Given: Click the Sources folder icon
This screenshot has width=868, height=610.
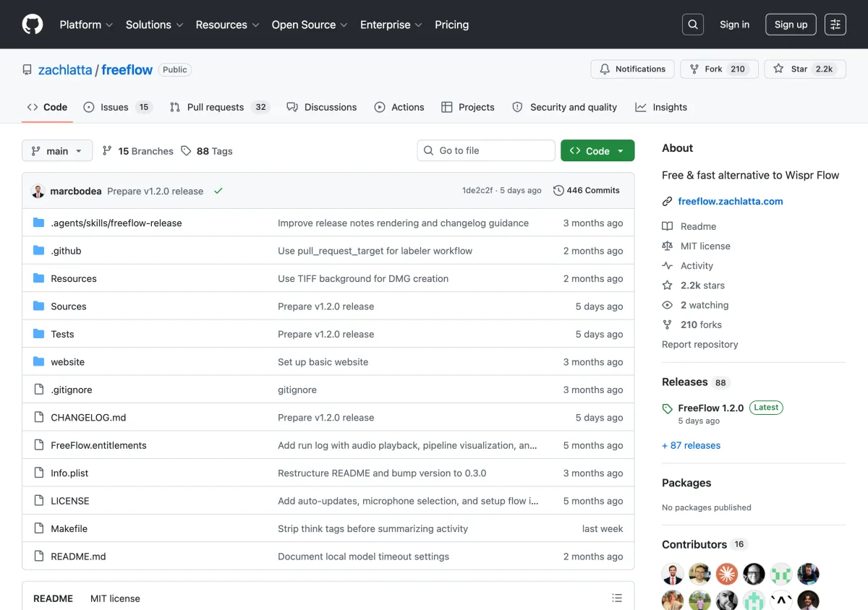Looking at the screenshot, I should point(39,306).
